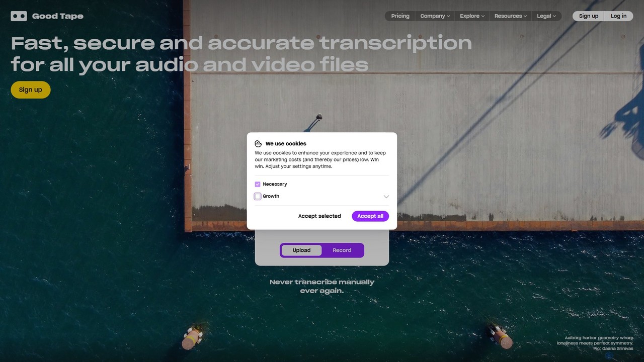Click Sign up in the top navigation

coord(588,16)
